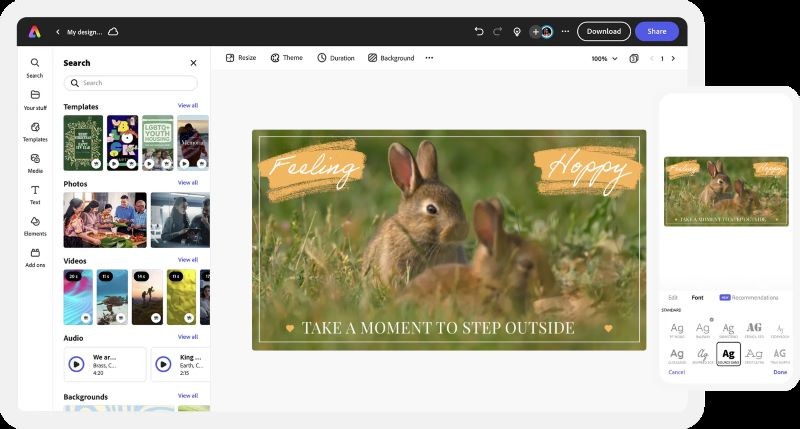Close the Search panel
Viewport: 800px width, 429px height.
[x=193, y=63]
